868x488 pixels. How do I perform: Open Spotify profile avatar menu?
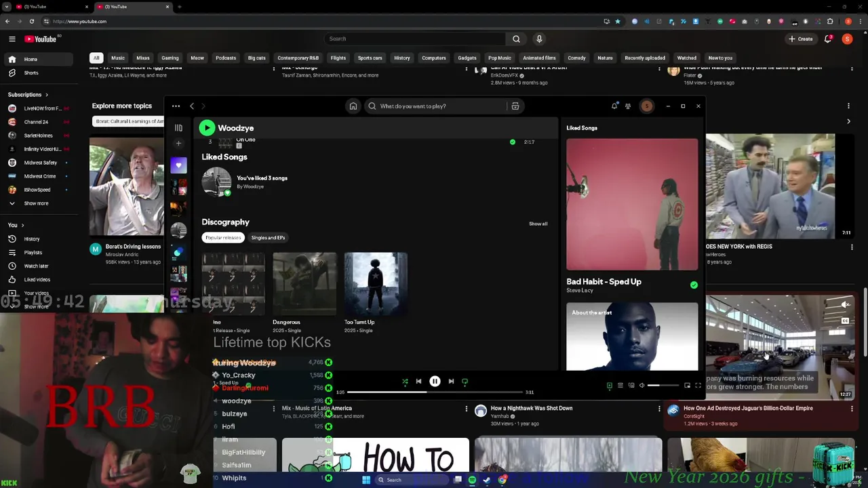[x=647, y=106]
